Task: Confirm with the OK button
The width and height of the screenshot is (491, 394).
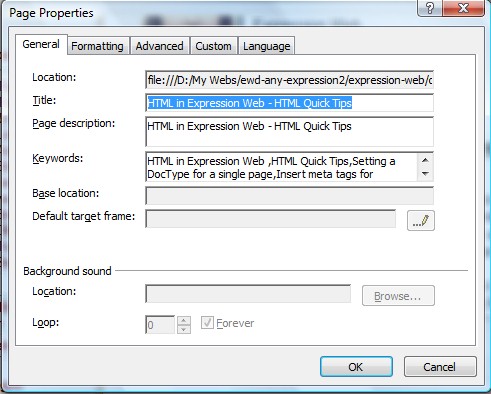Action: pos(356,367)
